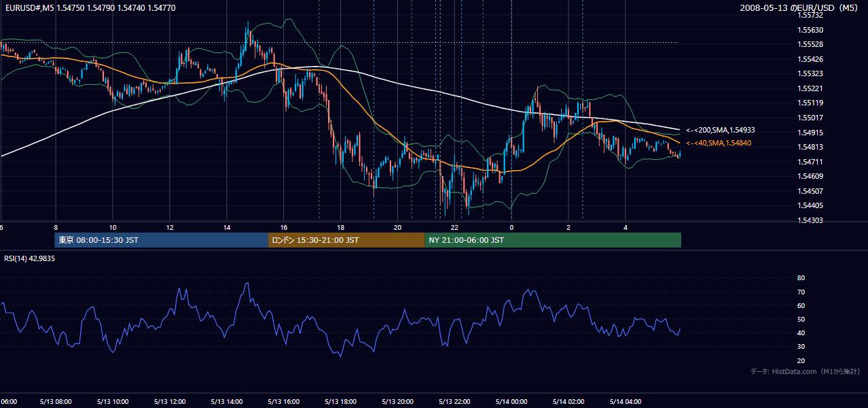Click hour tick 18 under the price chart
The image size is (868, 408).
click(x=341, y=227)
